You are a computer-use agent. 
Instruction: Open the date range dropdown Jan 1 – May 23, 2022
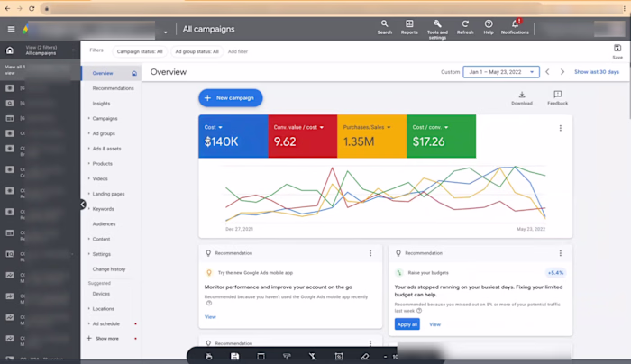501,72
